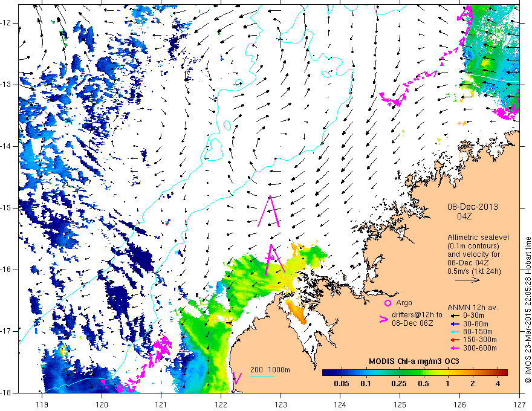This screenshot has width=532, height=411.
Task: Click the '08-Dec 06Z' legend text
Action: (x=412, y=323)
